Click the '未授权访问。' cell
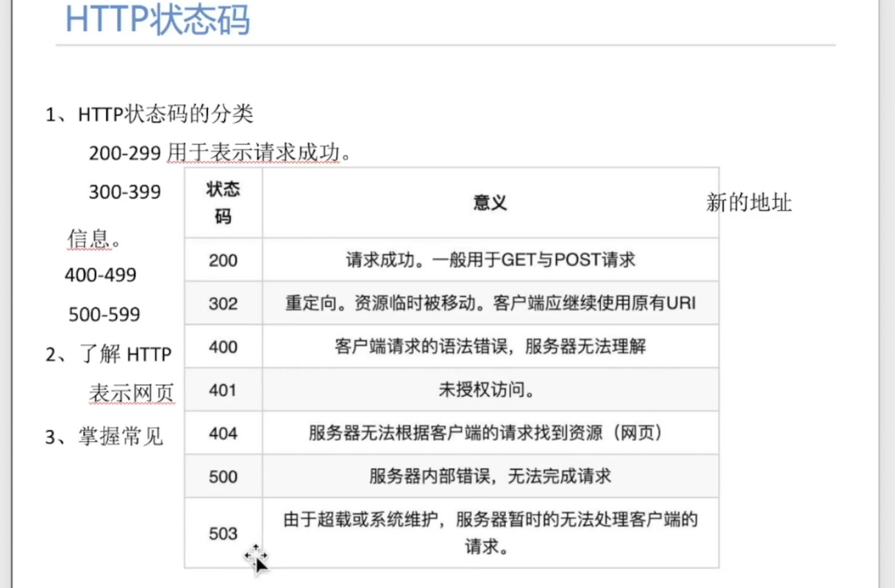The height and width of the screenshot is (588, 895). pyautogui.click(x=491, y=390)
